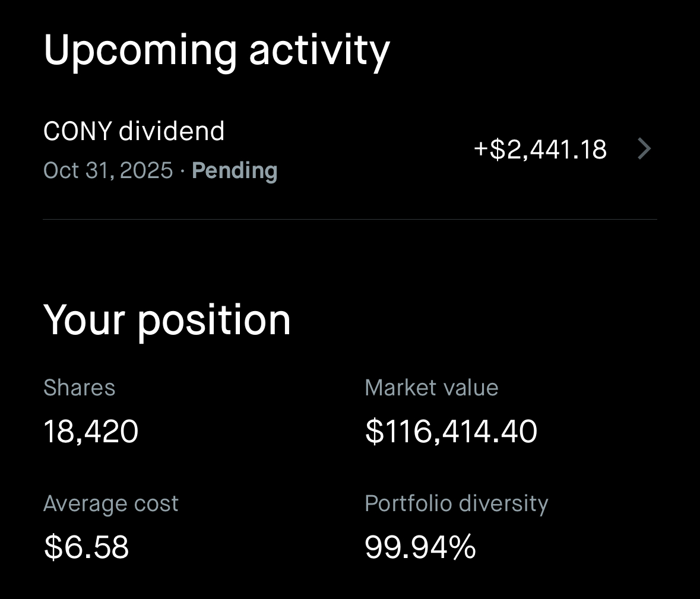The height and width of the screenshot is (599, 700).
Task: Select the 99.94% portfolio diversity value
Action: click(420, 547)
